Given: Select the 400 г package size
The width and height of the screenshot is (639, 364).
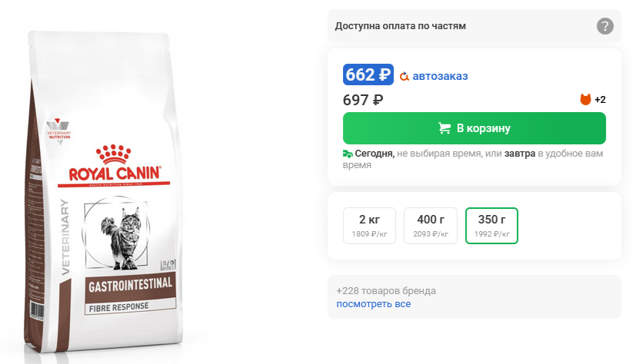Looking at the screenshot, I should tap(431, 226).
